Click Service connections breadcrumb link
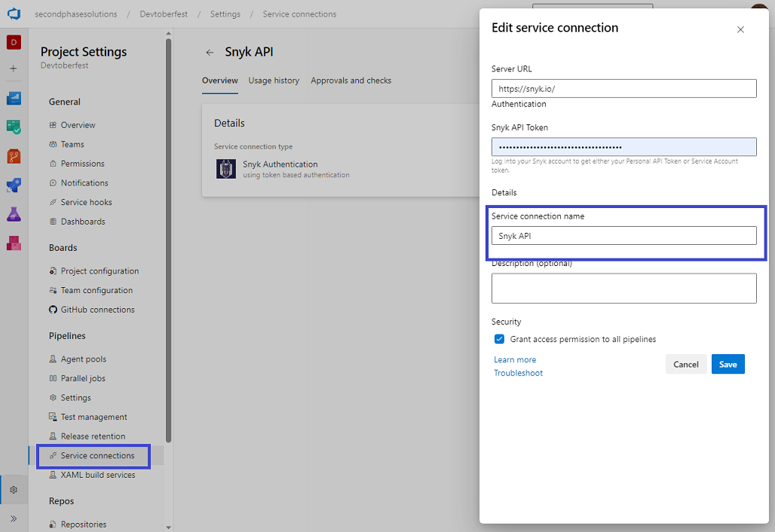Viewport: 775px width, 532px height. tap(299, 14)
